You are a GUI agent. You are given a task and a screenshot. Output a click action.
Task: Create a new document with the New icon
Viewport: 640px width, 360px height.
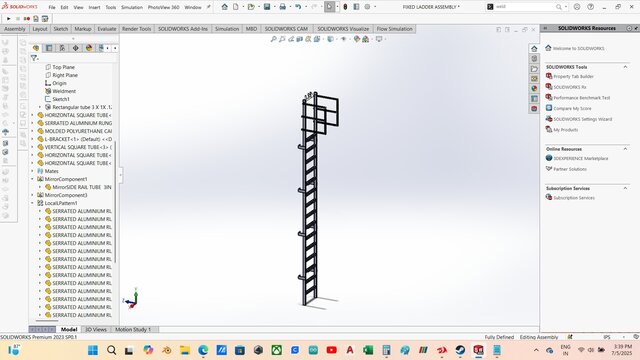pyautogui.click(x=236, y=7)
